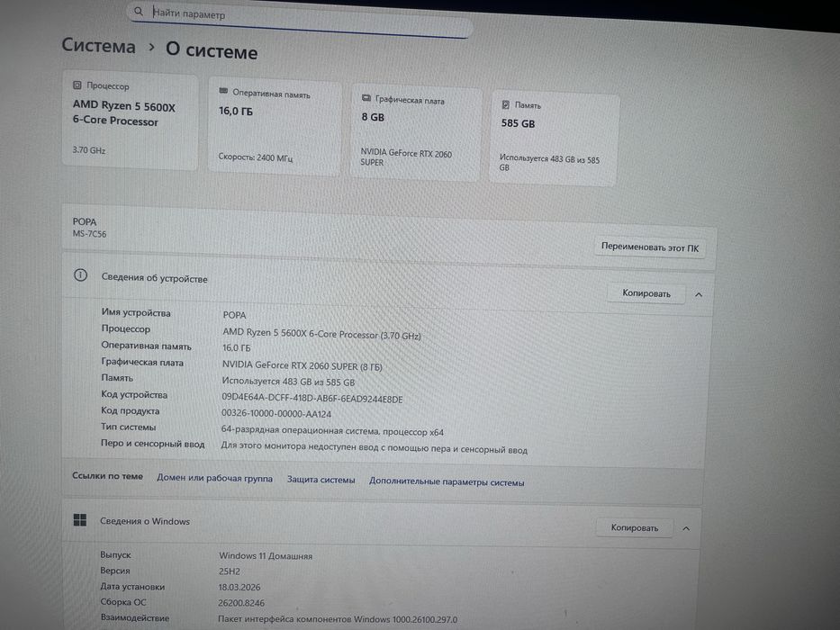Click the 'О системе' page title
This screenshot has width=840, height=630.
(x=212, y=50)
